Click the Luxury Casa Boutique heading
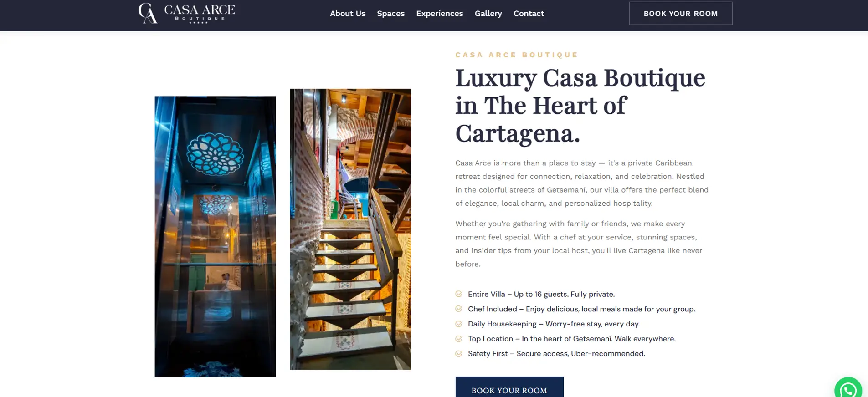868x397 pixels. tap(580, 106)
